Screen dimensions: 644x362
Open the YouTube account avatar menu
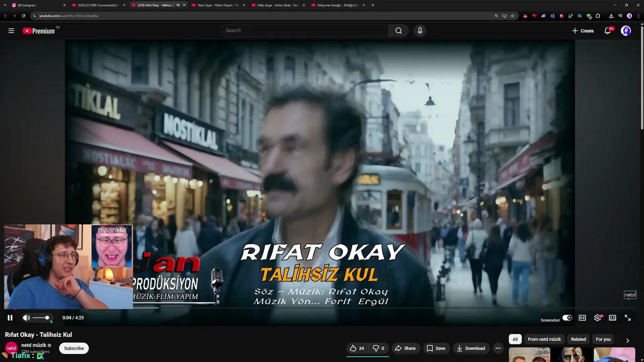pos(626,31)
